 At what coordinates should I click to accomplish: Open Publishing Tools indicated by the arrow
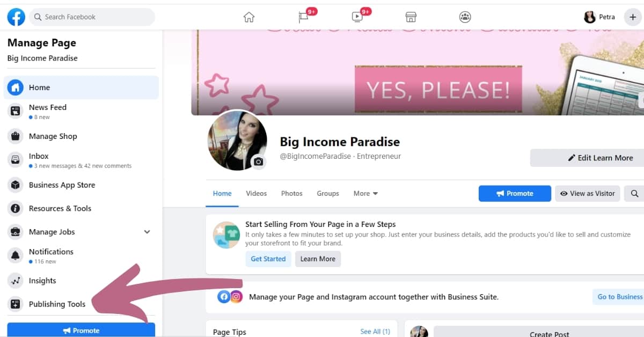[57, 304]
